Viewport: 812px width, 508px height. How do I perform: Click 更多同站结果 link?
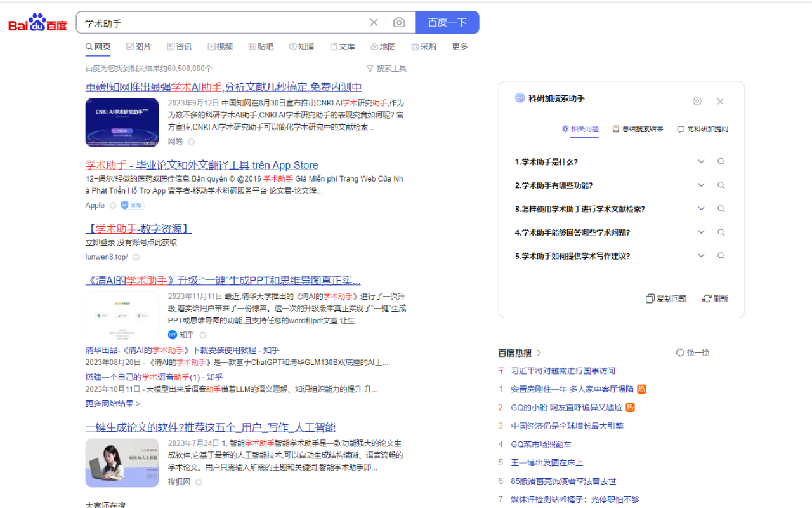click(x=113, y=403)
